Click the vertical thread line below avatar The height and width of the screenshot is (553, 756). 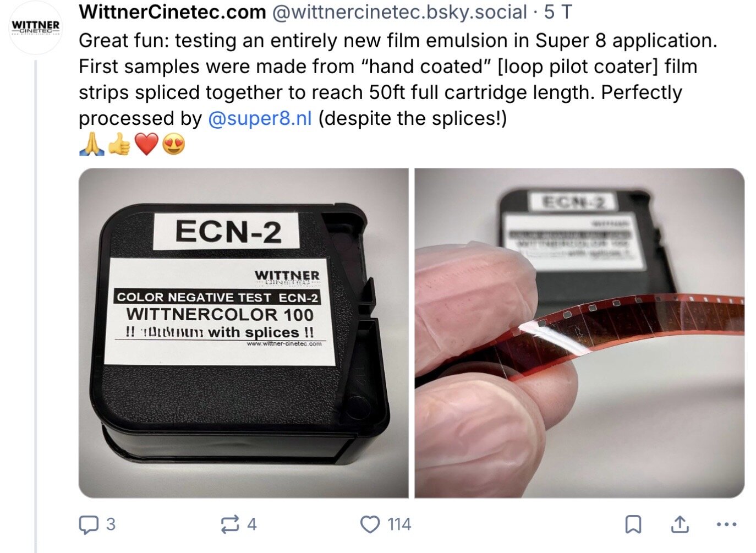(36, 306)
